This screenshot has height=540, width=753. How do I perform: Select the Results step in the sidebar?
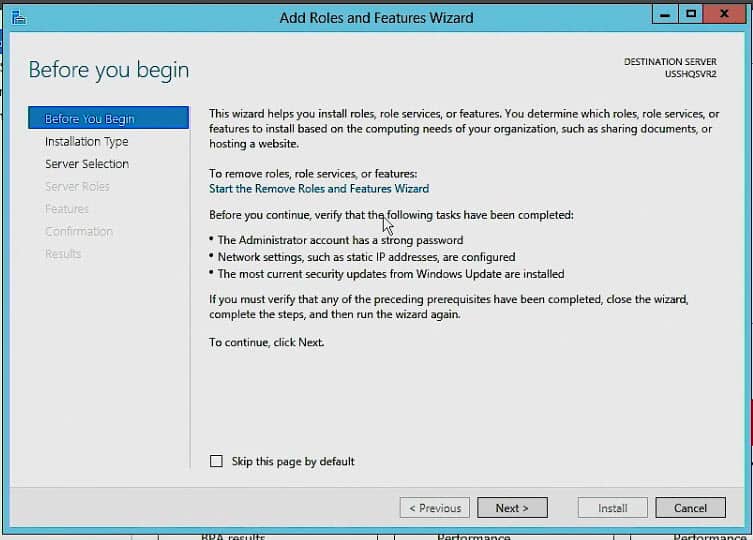[62, 254]
